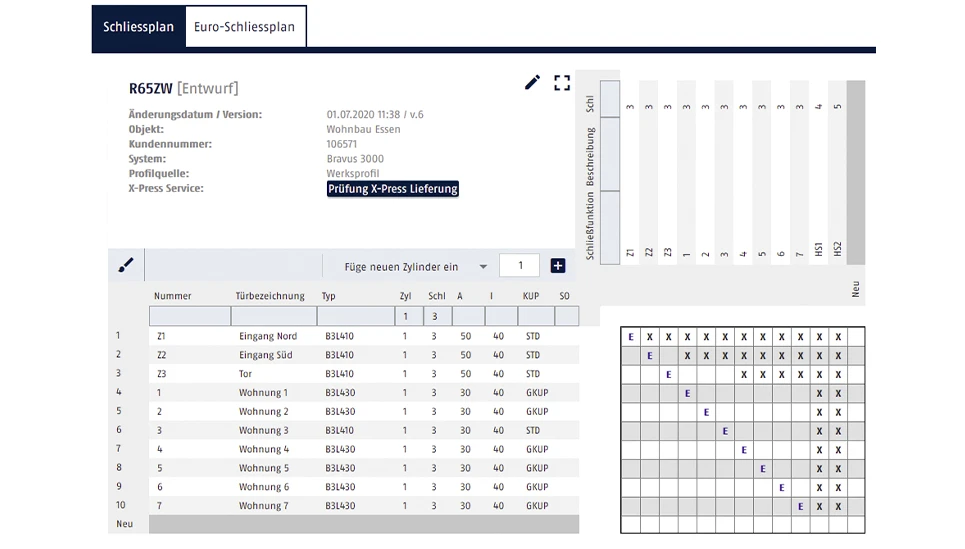Click the filter field under Nummer column
Screen dimensions: 965x549
[x=189, y=317]
